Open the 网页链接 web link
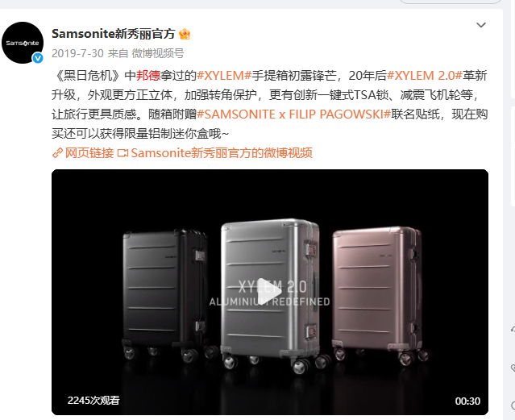Screen dimensions: 515x420 89,153
